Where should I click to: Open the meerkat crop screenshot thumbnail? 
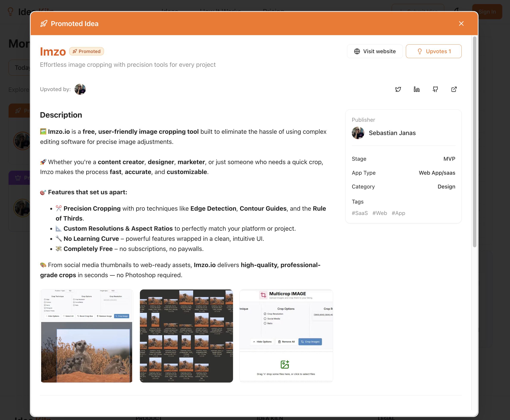tap(87, 336)
